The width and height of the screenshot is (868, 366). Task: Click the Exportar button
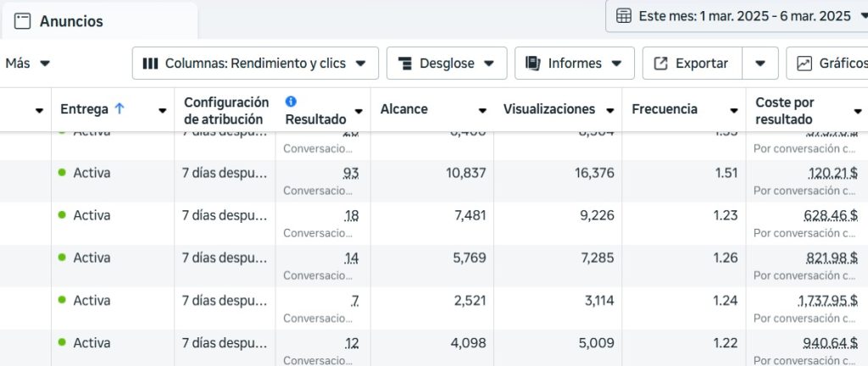click(x=692, y=64)
